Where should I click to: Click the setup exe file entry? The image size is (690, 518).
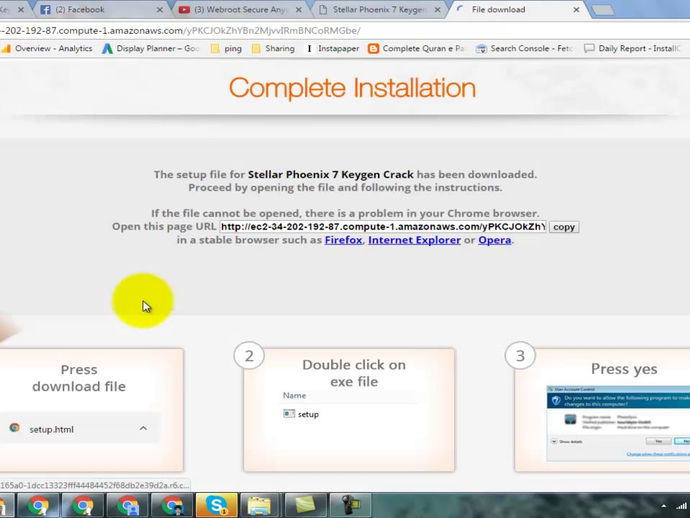tap(301, 414)
